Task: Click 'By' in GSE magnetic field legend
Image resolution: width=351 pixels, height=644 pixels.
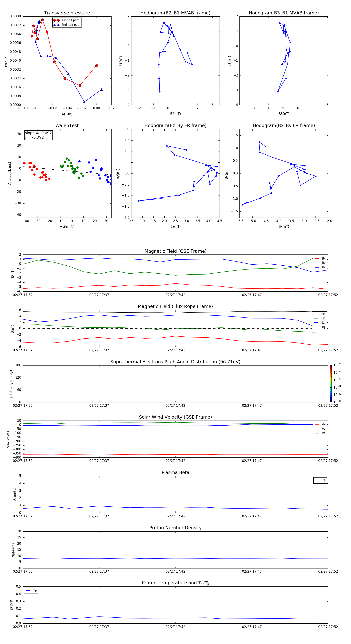Action: click(x=320, y=263)
